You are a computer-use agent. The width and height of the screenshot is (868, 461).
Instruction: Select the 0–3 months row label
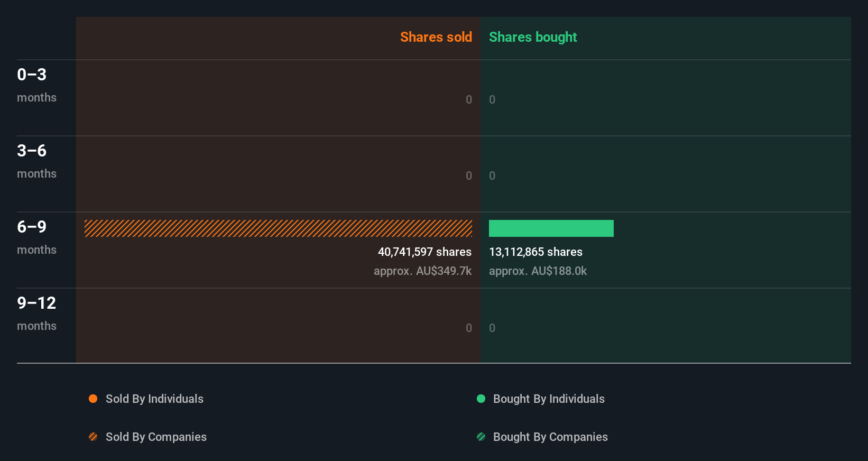coord(36,85)
